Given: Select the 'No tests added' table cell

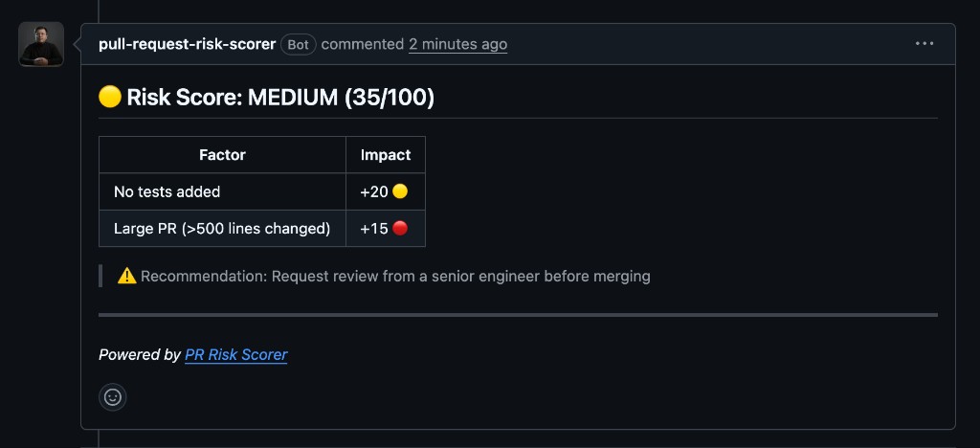Looking at the screenshot, I should coord(222,191).
